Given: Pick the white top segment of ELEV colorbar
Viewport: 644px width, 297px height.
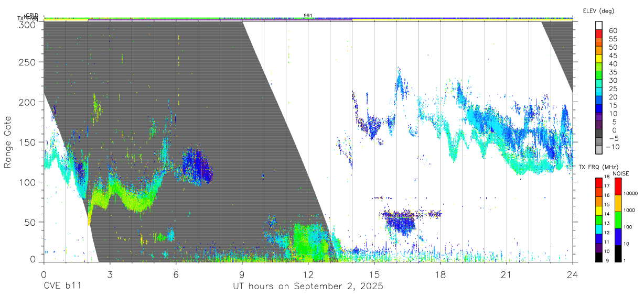Looking at the screenshot, I should pos(599,25).
